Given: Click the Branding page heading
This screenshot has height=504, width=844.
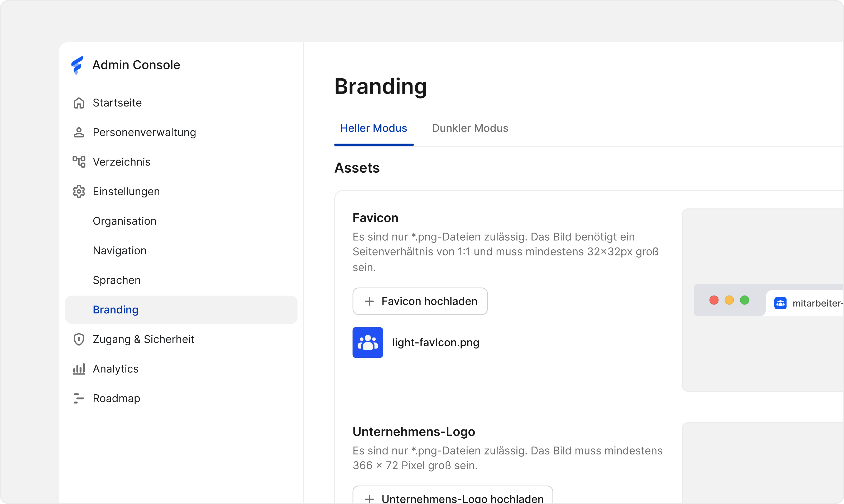Looking at the screenshot, I should click(381, 87).
